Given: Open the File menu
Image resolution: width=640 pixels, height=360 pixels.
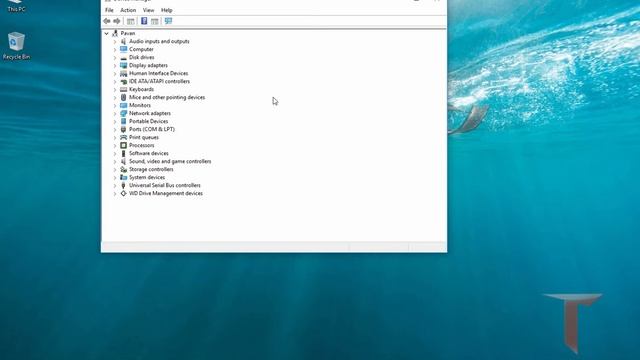Looking at the screenshot, I should (x=109, y=10).
